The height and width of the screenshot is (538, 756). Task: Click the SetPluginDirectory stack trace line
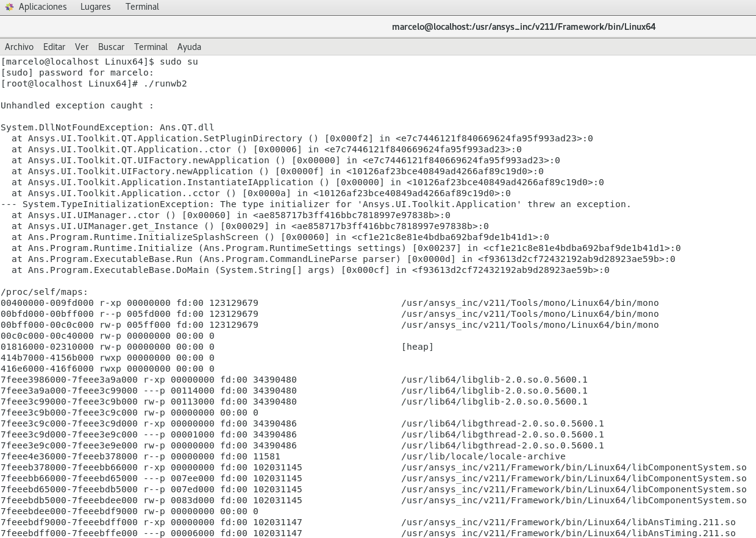tap(302, 138)
